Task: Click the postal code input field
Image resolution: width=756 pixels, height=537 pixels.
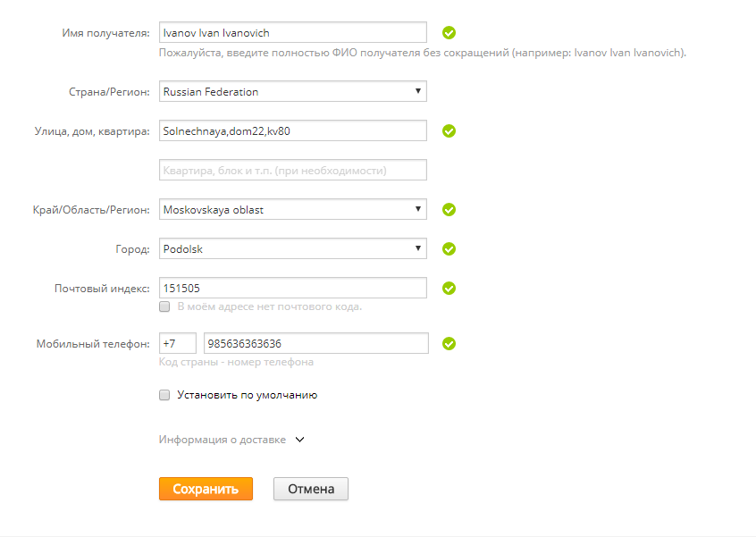Action: pos(292,288)
